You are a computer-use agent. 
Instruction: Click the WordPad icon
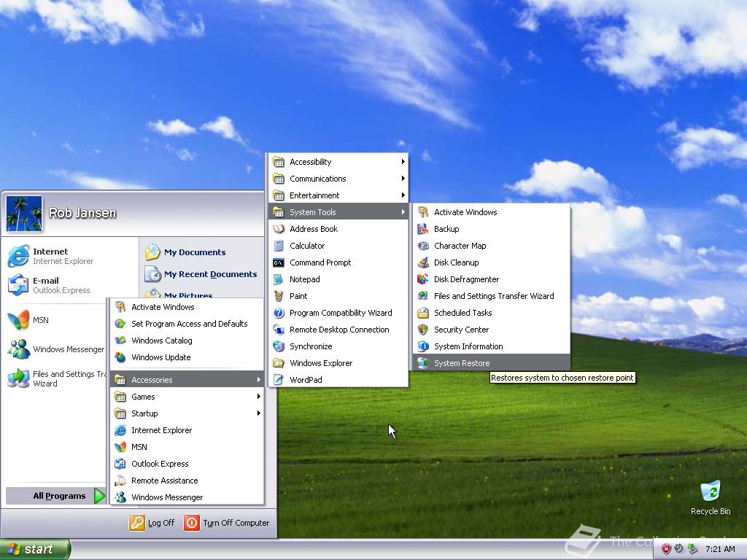pyautogui.click(x=279, y=379)
